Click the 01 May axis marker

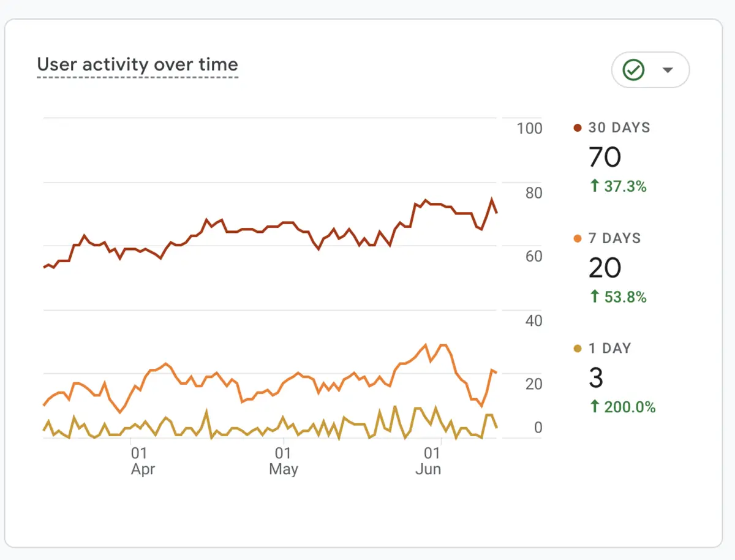coord(283,461)
